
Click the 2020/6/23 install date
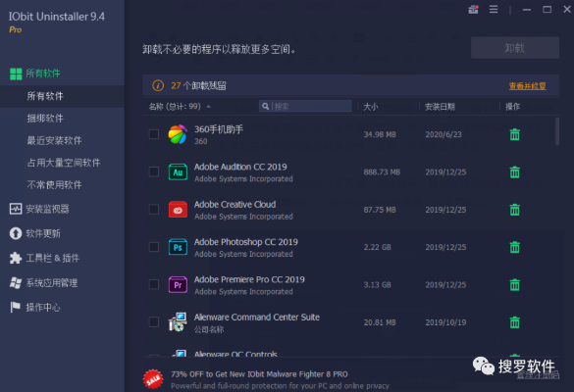pyautogui.click(x=444, y=134)
